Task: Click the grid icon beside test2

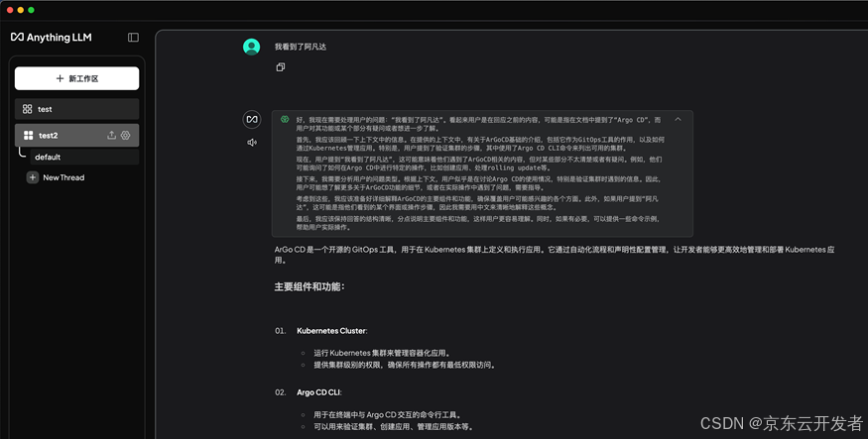Action: (x=28, y=135)
